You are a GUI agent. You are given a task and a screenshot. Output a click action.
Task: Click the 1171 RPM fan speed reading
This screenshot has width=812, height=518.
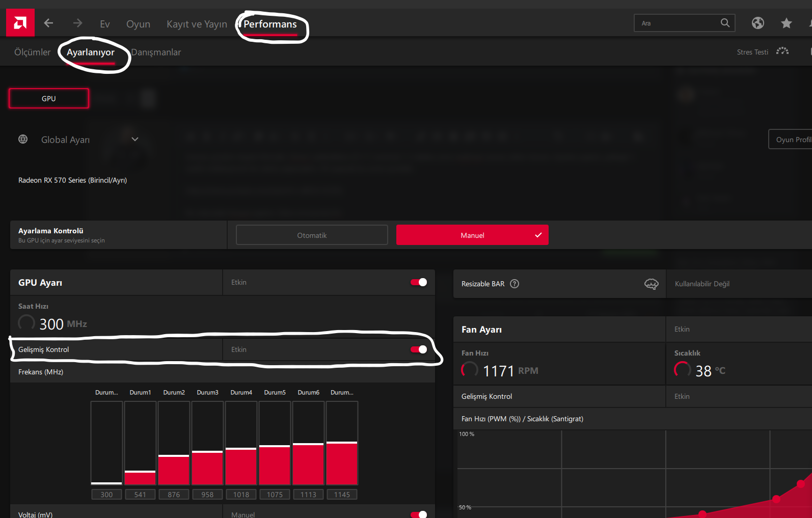click(x=510, y=371)
